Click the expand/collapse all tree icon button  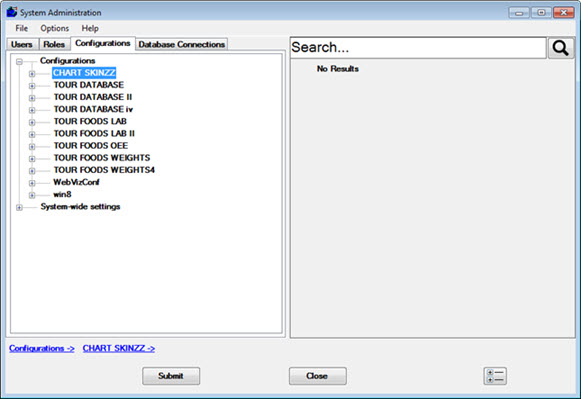pyautogui.click(x=495, y=376)
